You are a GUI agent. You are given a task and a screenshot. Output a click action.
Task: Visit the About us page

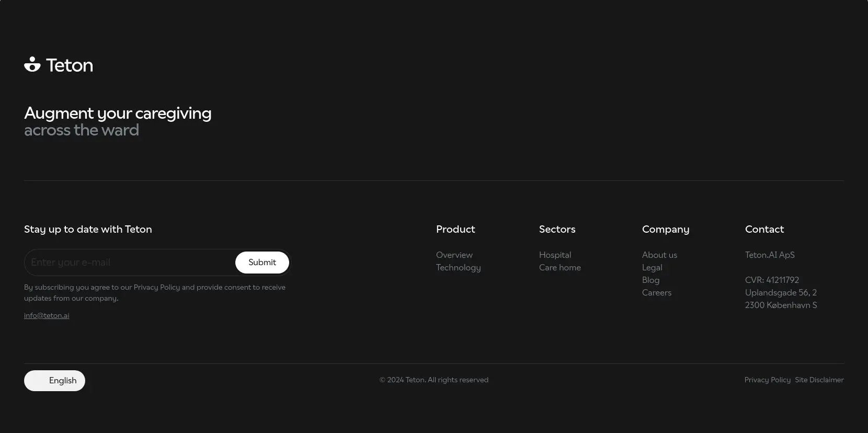click(x=659, y=255)
